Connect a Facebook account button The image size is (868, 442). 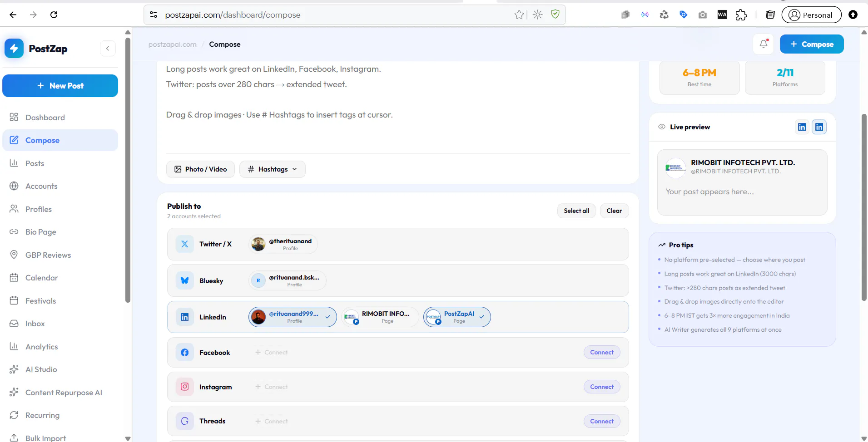[602, 352]
